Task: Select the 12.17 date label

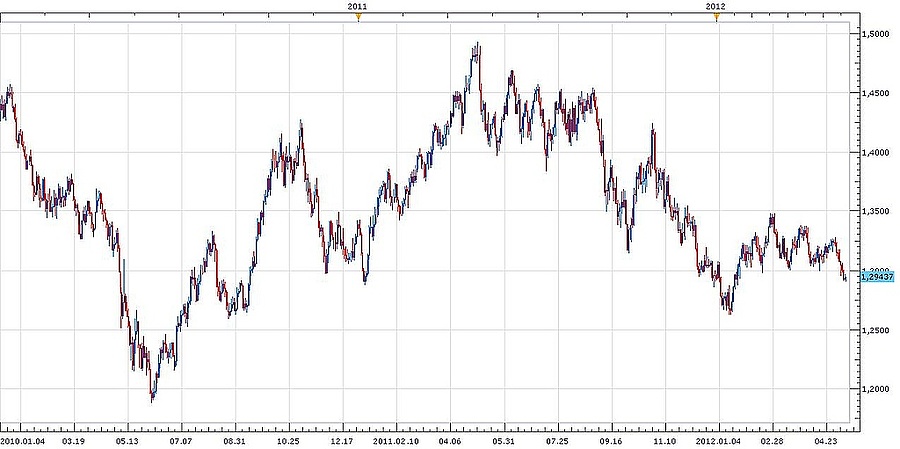Action: [343, 438]
